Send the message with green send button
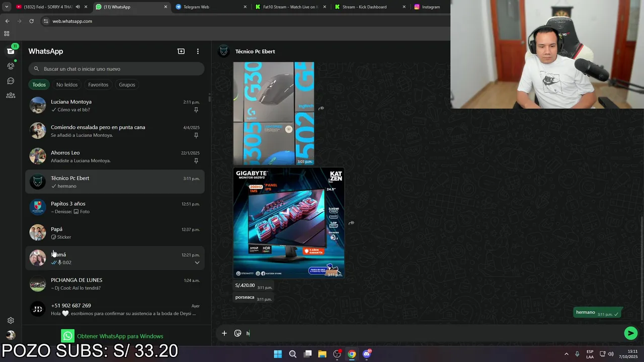The image size is (644, 362). point(630,333)
